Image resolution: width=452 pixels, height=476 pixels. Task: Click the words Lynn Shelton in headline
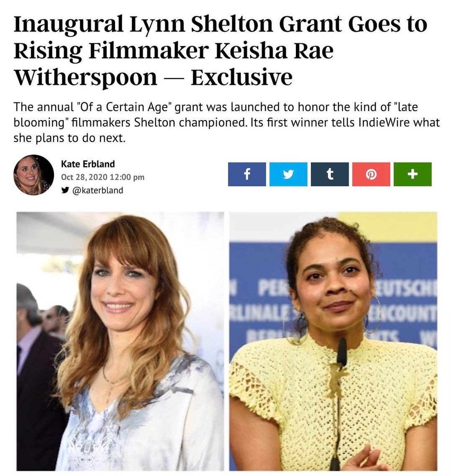pos(202,24)
